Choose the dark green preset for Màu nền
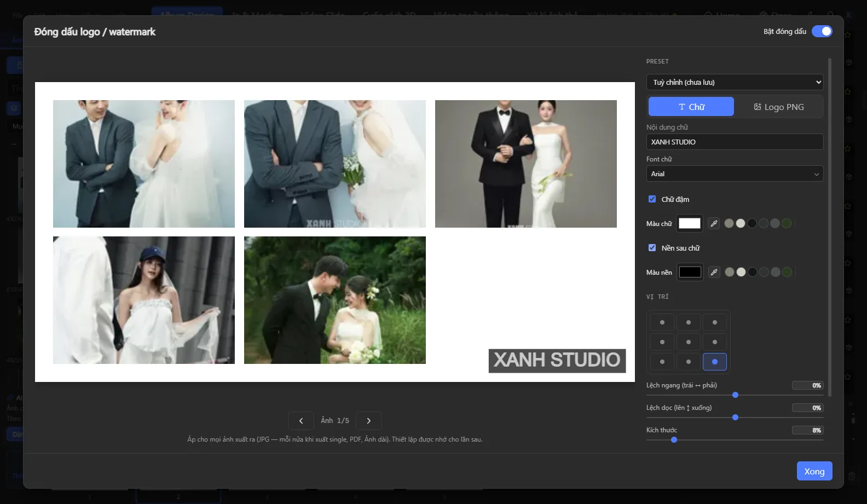This screenshot has height=504, width=867. click(x=787, y=272)
